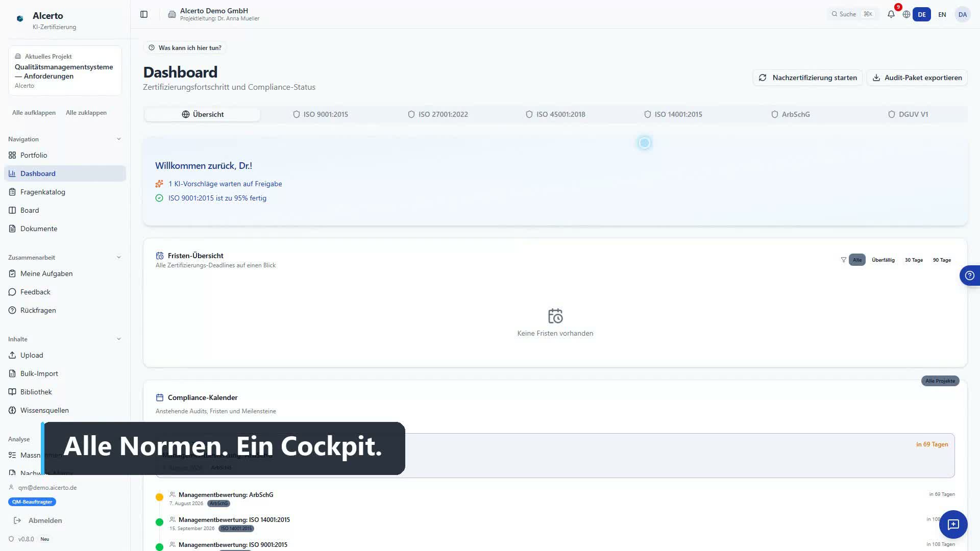Switch to the ISO 9001:2015 tab

(321, 114)
